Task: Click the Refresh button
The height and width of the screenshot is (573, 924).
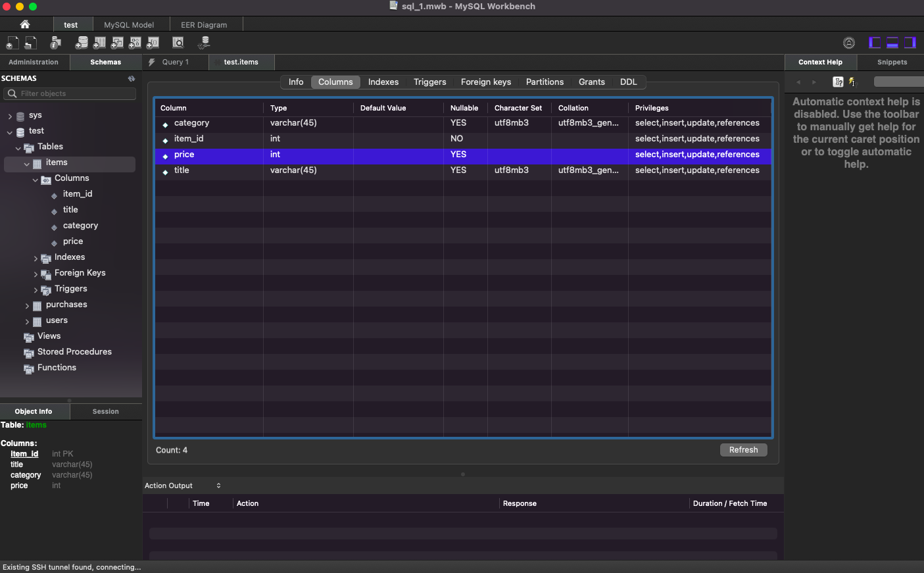Action: 744,450
